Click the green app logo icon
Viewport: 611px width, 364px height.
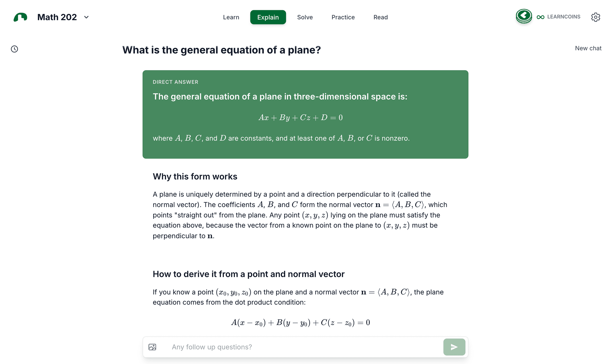[x=20, y=17]
